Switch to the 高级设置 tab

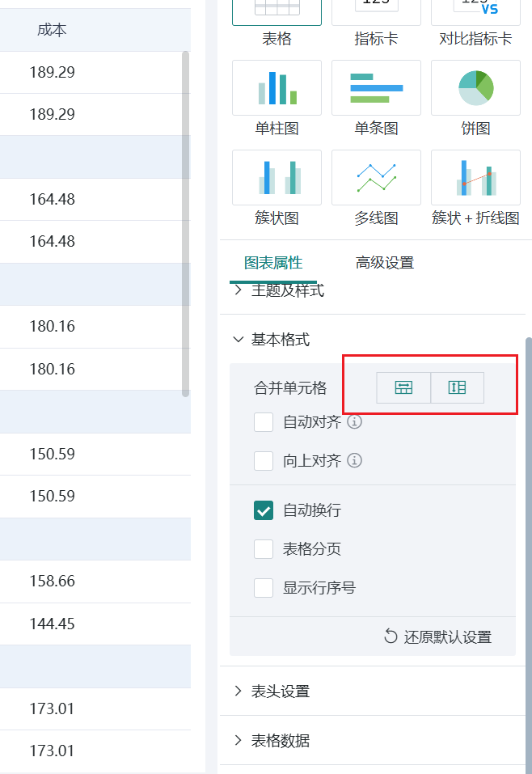[x=384, y=262]
